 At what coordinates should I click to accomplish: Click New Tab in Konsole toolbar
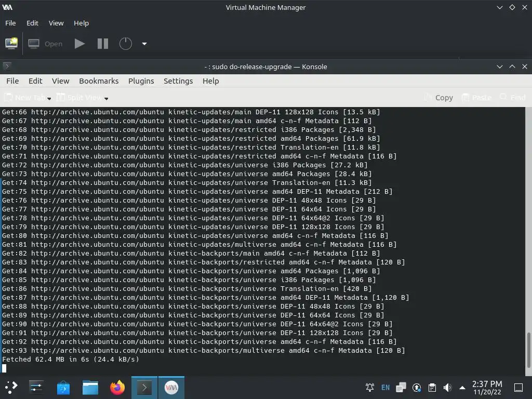(24, 98)
